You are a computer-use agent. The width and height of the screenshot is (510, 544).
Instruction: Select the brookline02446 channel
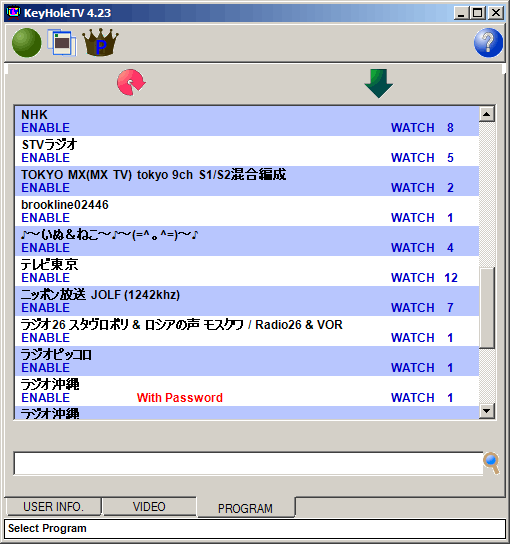coord(247,211)
